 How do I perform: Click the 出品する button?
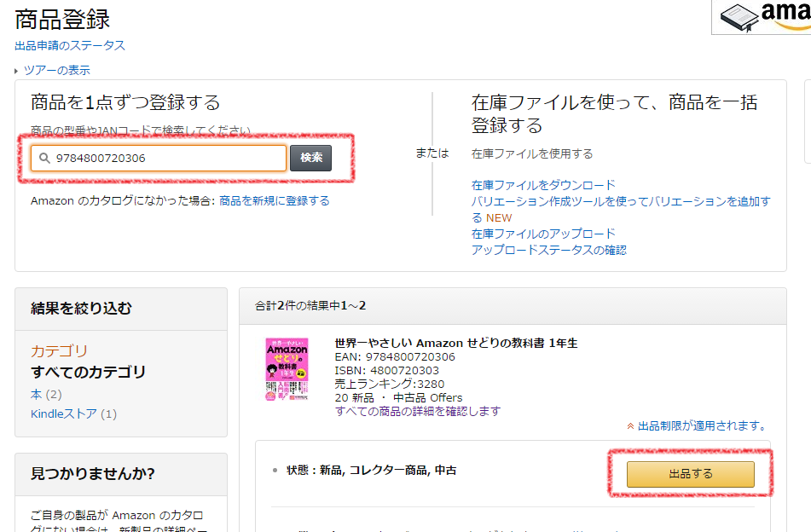pyautogui.click(x=691, y=474)
